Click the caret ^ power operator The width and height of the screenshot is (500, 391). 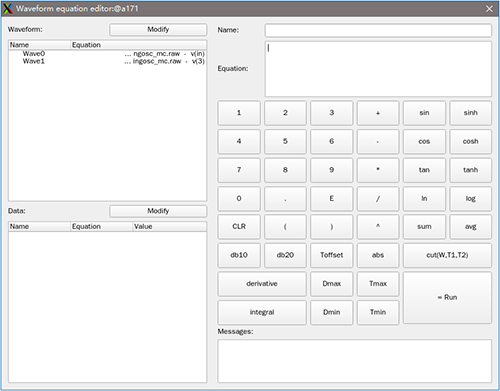coord(378,227)
